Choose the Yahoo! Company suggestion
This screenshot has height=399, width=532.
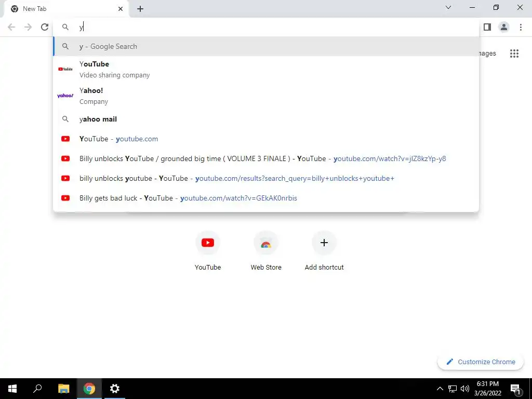(266, 96)
